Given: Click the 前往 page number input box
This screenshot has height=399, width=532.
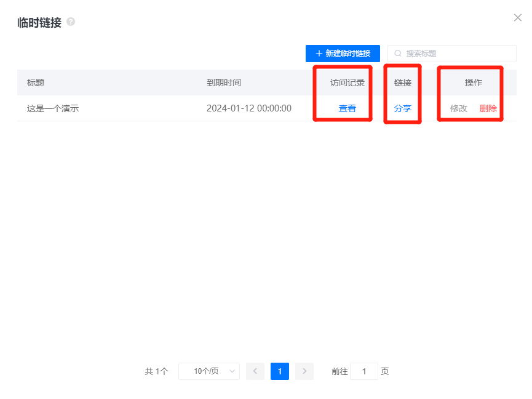Looking at the screenshot, I should coord(364,371).
